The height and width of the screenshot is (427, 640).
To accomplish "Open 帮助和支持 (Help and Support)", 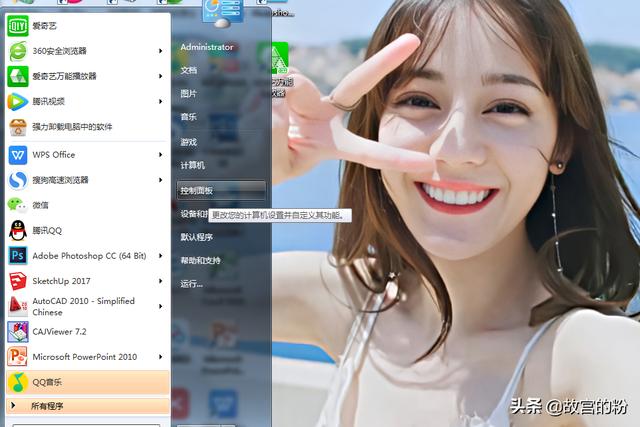I will point(200,260).
